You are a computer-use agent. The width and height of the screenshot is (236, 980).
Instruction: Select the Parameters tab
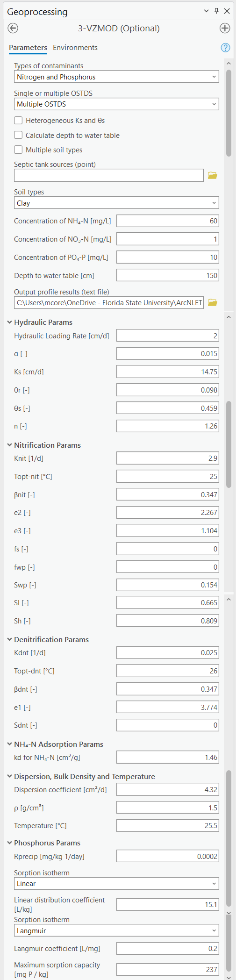[28, 48]
